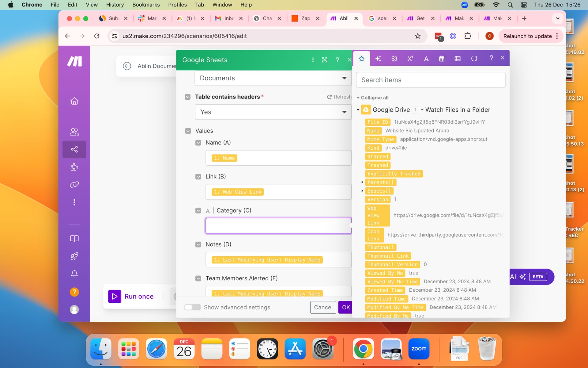
Task: Open the general functions gear tab
Action: click(394, 59)
